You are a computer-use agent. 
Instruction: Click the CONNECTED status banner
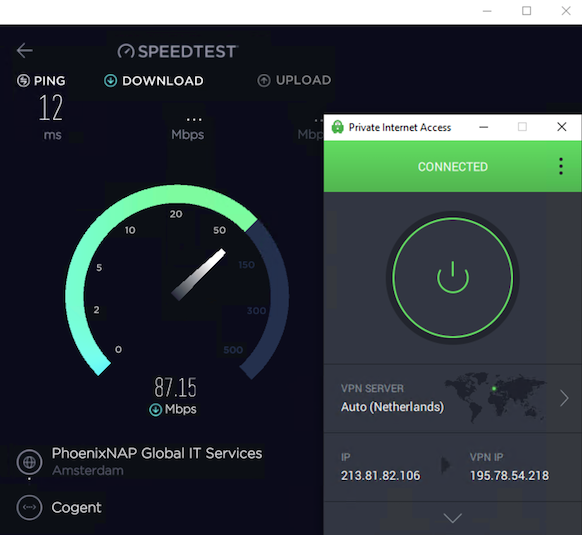pos(452,167)
